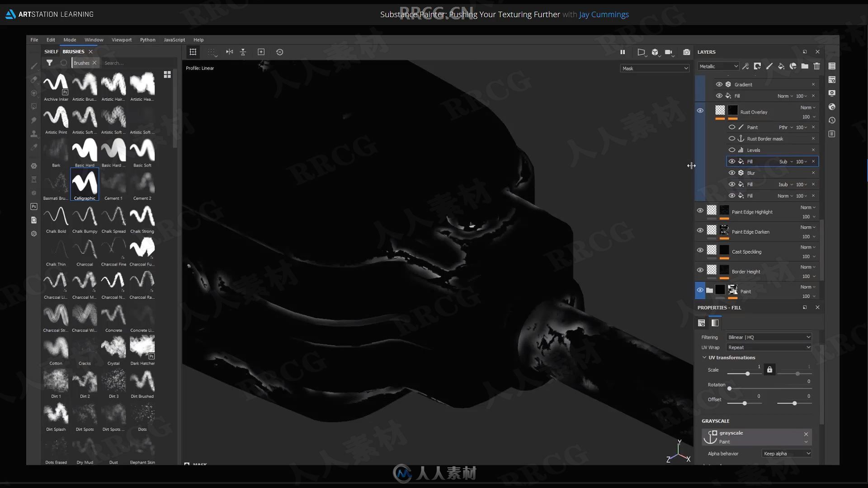Image resolution: width=868 pixels, height=488 pixels.
Task: Delete layer with trash icon
Action: coord(817,66)
